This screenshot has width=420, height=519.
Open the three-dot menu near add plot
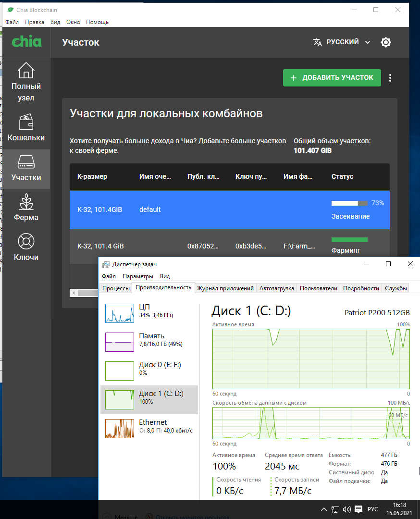coord(390,78)
